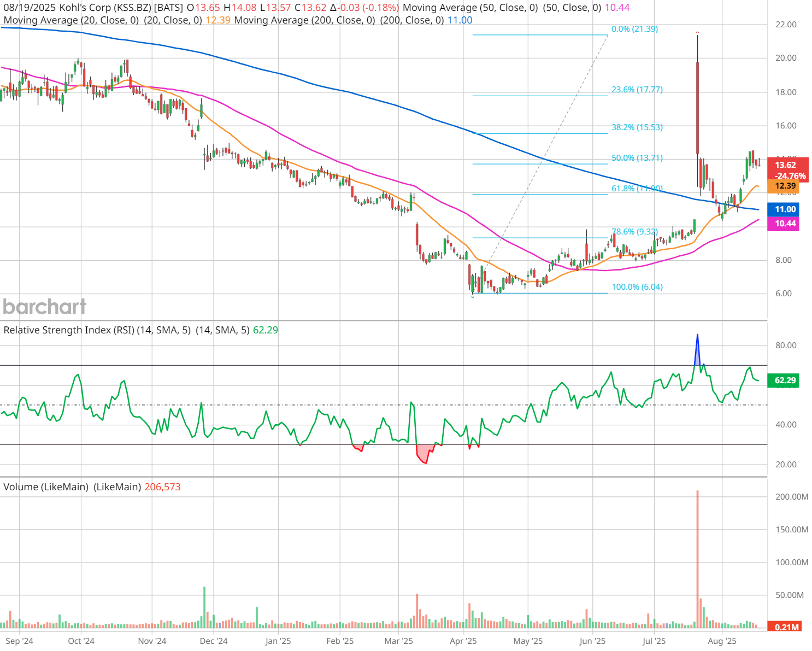
Task: Click the 0.0% (21.39) Fibonacci label
Action: [x=634, y=29]
